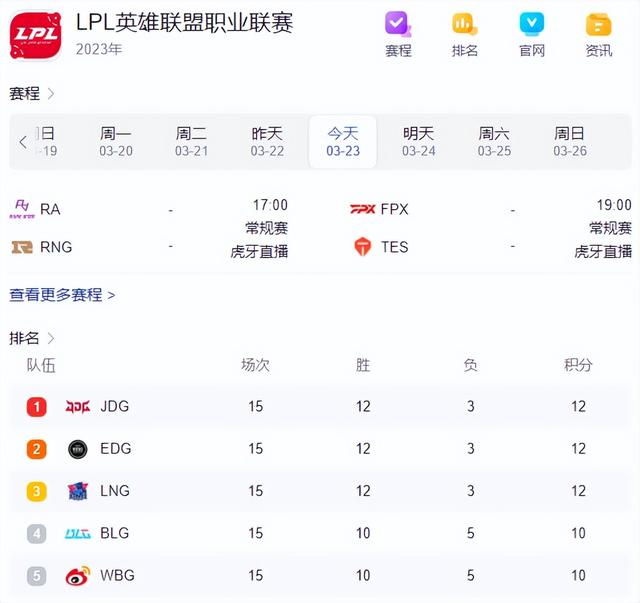The width and height of the screenshot is (640, 603).
Task: Select the 周一 03-20 date tab
Action: 116,142
